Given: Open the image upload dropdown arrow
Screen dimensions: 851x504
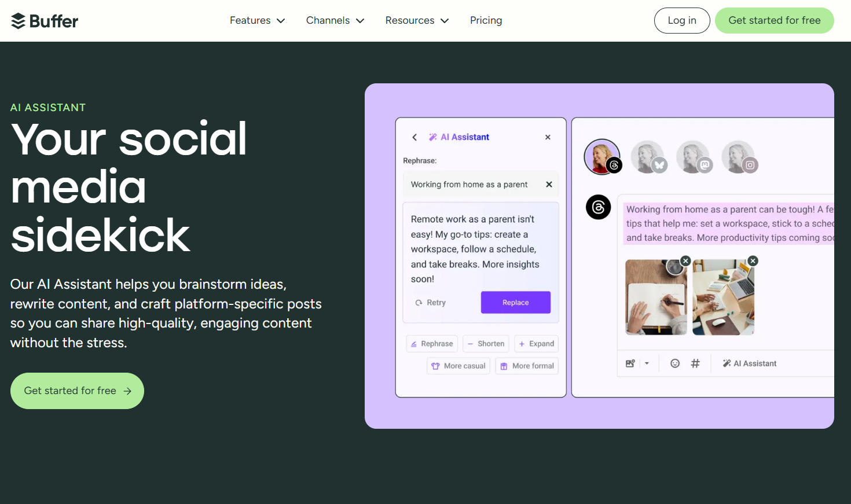Looking at the screenshot, I should point(647,363).
